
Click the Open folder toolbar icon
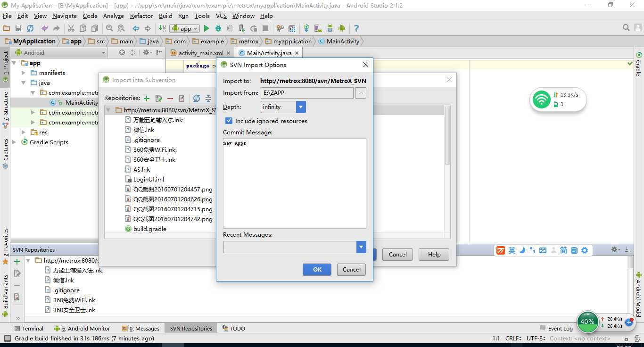[x=7, y=28]
